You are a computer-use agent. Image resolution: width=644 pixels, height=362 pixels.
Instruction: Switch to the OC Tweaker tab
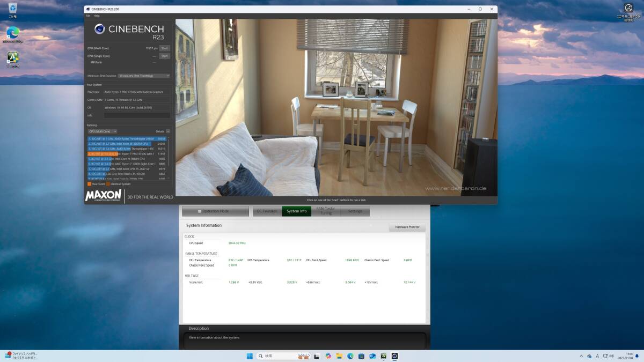tap(267, 211)
